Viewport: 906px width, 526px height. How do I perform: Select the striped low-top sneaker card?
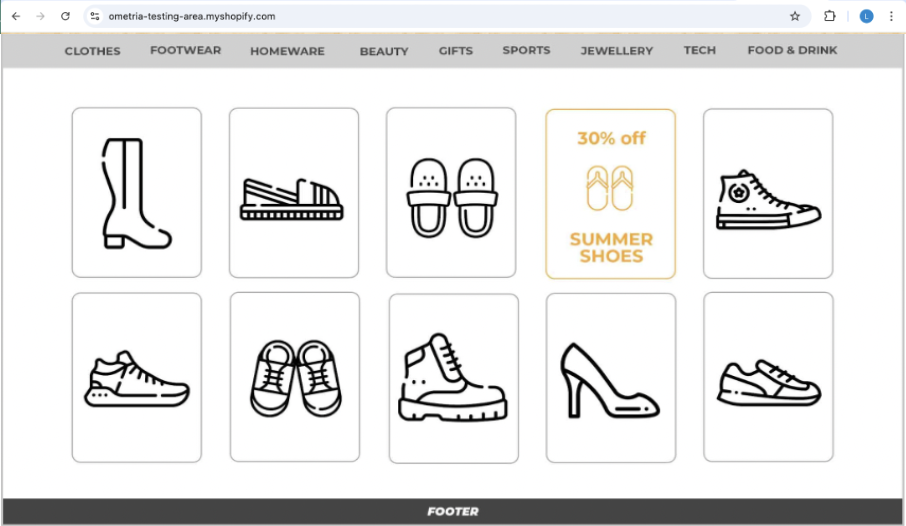[768, 377]
